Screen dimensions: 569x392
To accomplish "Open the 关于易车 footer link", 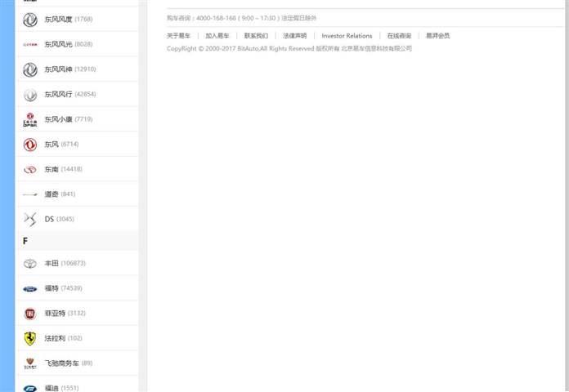I will pyautogui.click(x=178, y=36).
